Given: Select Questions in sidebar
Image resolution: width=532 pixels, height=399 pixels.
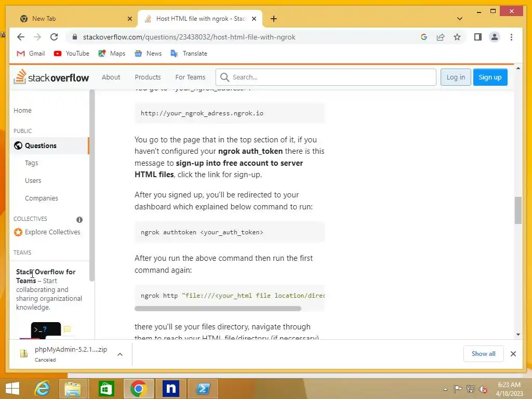Looking at the screenshot, I should pyautogui.click(x=49, y=145).
